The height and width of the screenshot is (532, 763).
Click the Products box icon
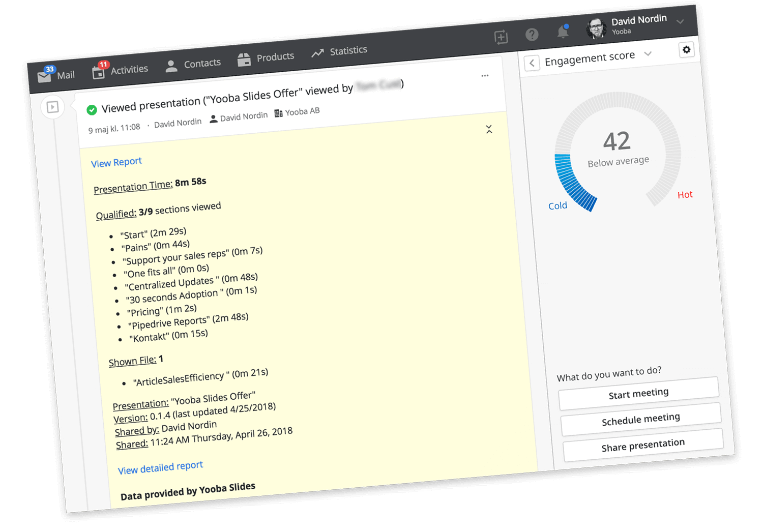click(244, 60)
